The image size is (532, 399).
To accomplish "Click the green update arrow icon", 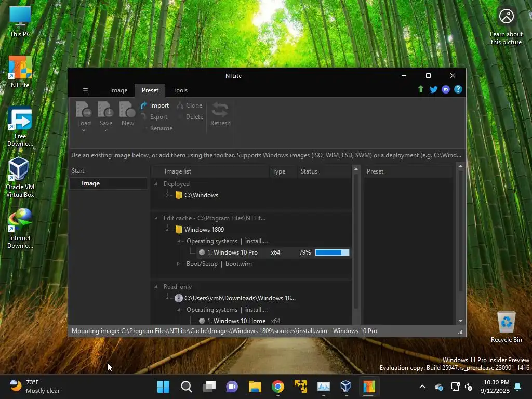I will coord(421,89).
